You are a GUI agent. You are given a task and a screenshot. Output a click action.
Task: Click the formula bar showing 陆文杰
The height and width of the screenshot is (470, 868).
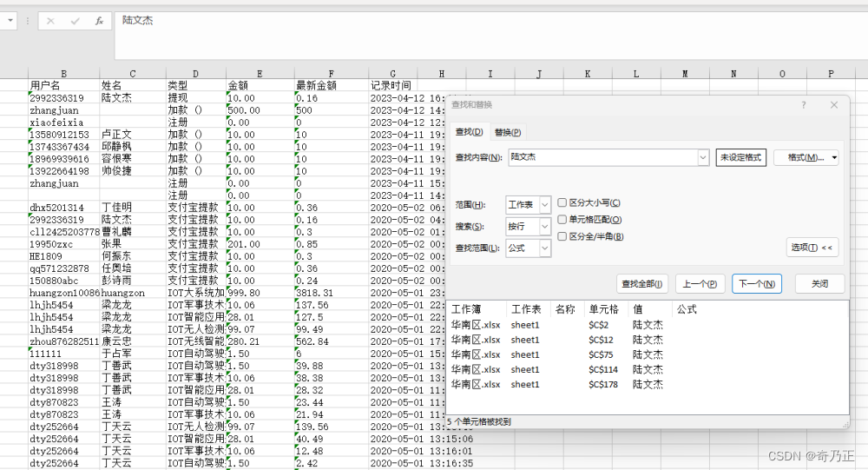point(491,36)
